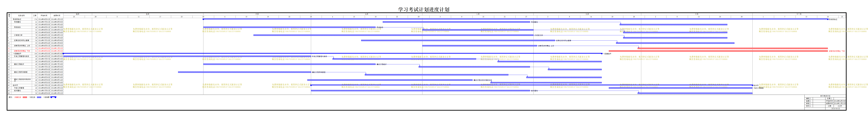The height and width of the screenshot is (117, 868).
Task: Click the 九月 month header
Action: (587, 14)
